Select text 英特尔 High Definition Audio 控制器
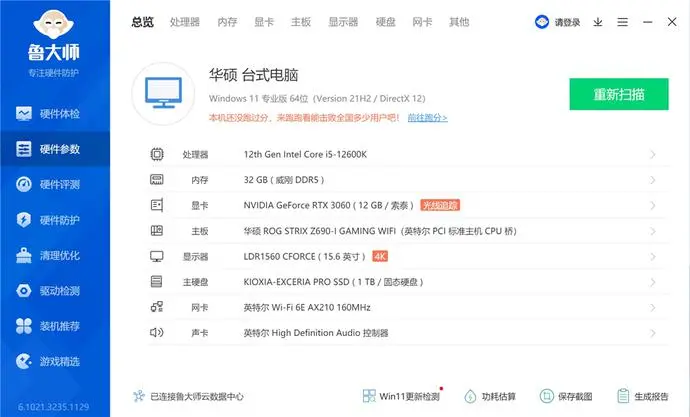The width and height of the screenshot is (690, 417). (x=316, y=333)
